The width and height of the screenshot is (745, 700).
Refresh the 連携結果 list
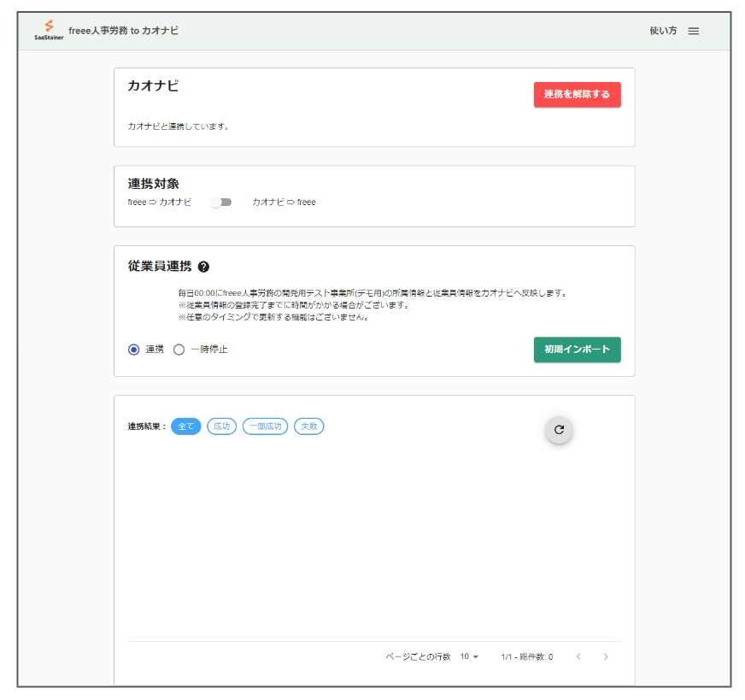559,430
